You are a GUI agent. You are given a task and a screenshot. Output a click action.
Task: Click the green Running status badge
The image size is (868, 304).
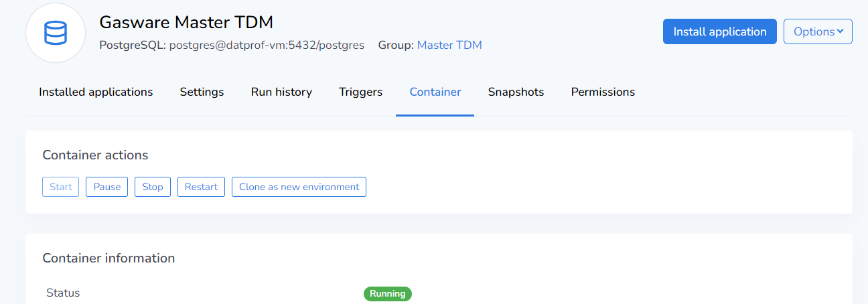coord(387,293)
